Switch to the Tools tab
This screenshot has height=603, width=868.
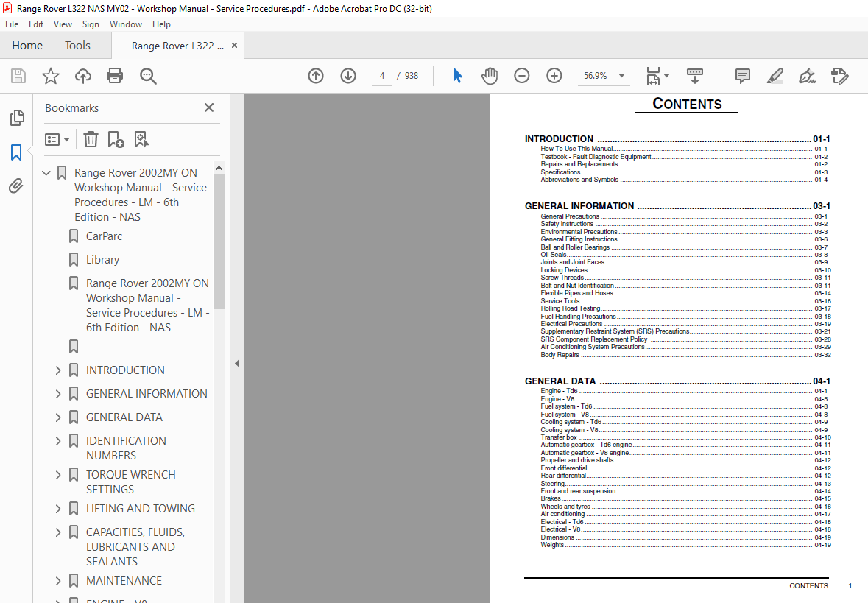[77, 46]
